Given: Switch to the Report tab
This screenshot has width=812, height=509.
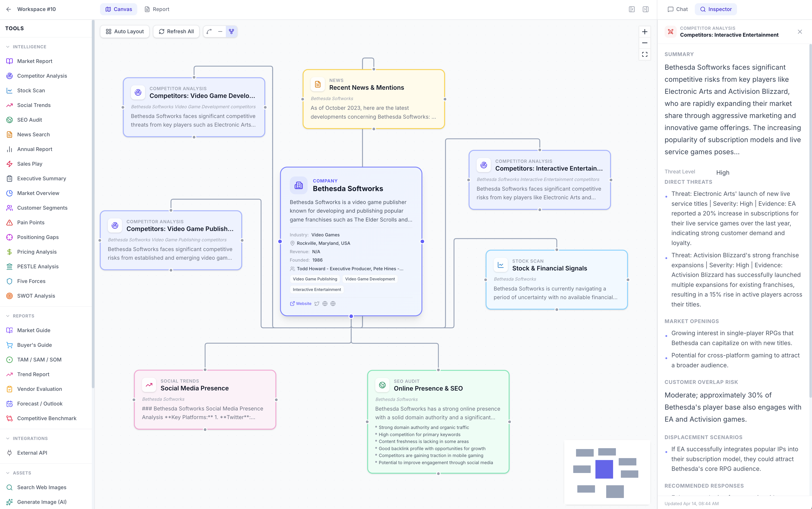Looking at the screenshot, I should (x=157, y=9).
